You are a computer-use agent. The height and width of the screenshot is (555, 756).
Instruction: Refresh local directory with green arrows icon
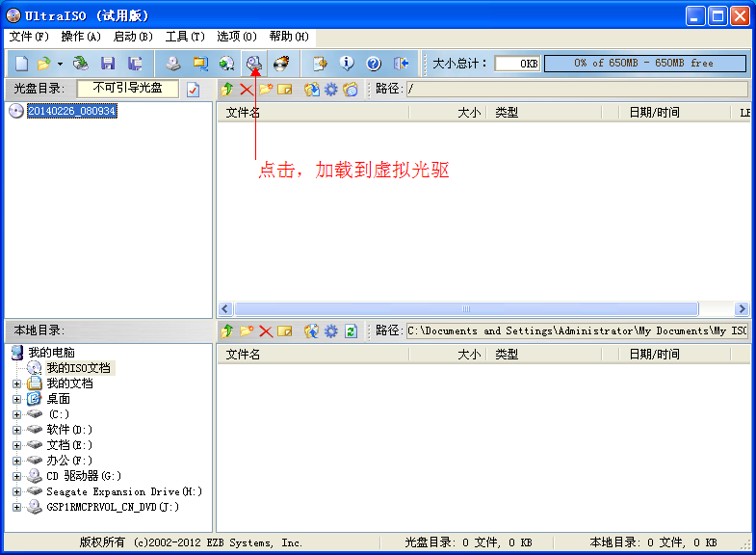tap(351, 331)
